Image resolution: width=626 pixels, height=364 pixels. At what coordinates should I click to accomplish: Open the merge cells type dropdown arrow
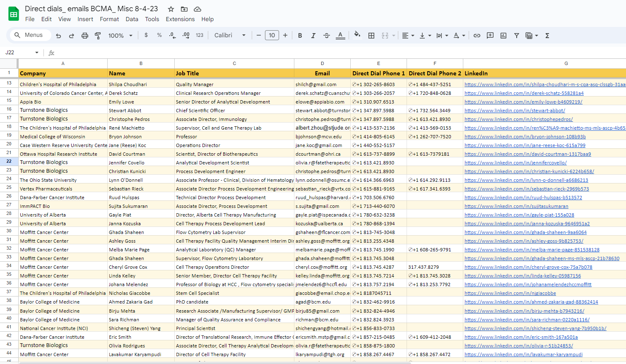coord(393,36)
